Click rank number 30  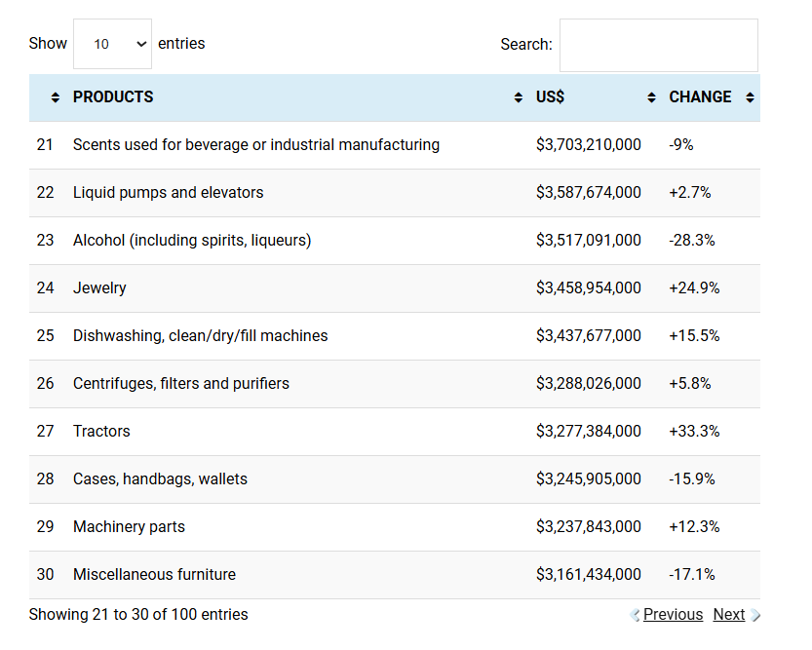(45, 574)
